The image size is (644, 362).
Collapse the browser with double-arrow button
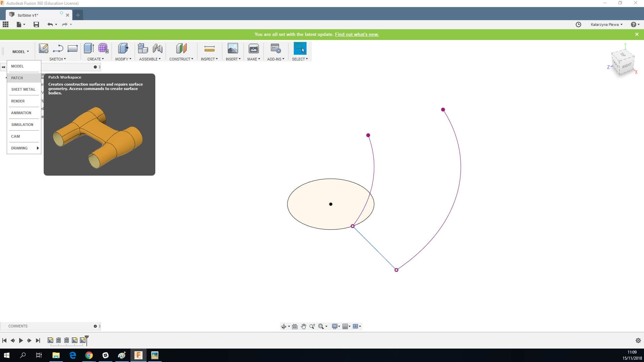pos(3,67)
